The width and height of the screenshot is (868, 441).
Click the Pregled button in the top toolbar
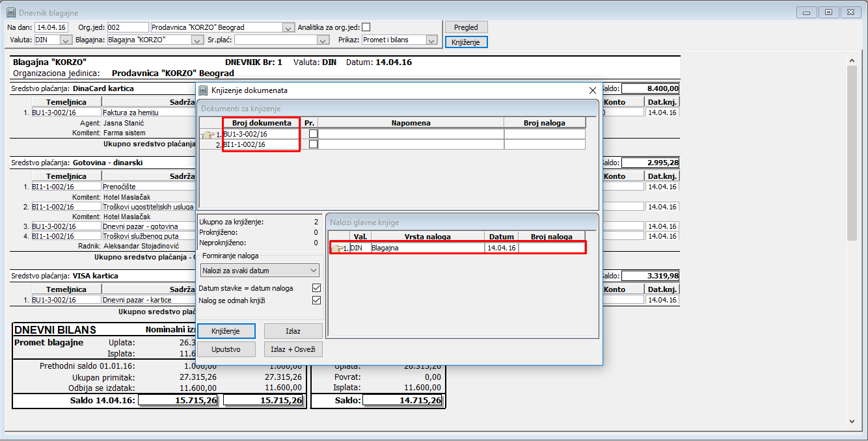pos(466,27)
